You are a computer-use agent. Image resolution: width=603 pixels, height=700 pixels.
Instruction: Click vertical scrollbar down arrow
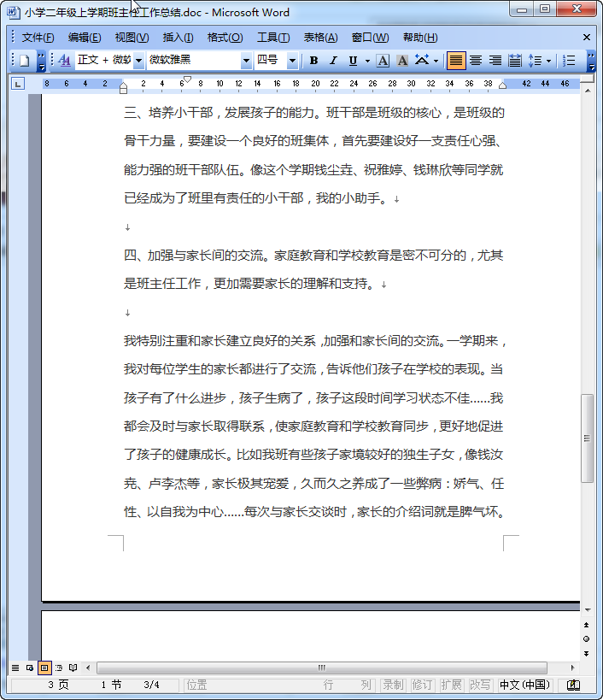point(587,609)
